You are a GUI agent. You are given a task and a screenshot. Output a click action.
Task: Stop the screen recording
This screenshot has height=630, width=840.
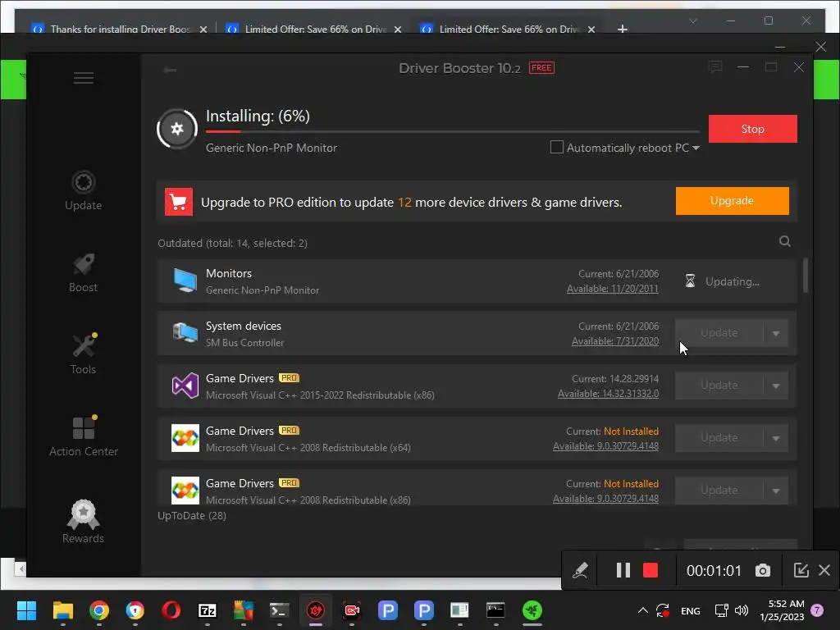coord(651,570)
